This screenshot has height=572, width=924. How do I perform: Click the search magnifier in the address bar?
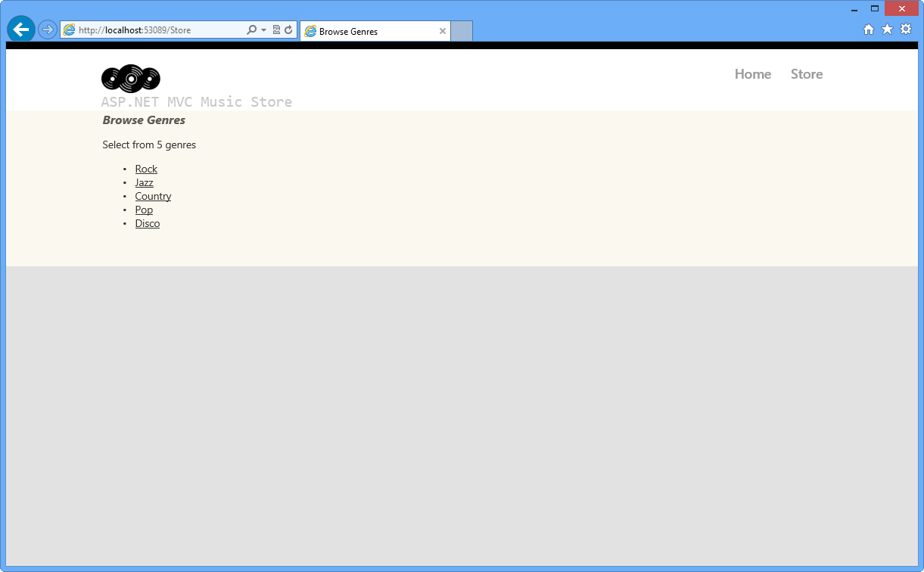pyautogui.click(x=250, y=30)
